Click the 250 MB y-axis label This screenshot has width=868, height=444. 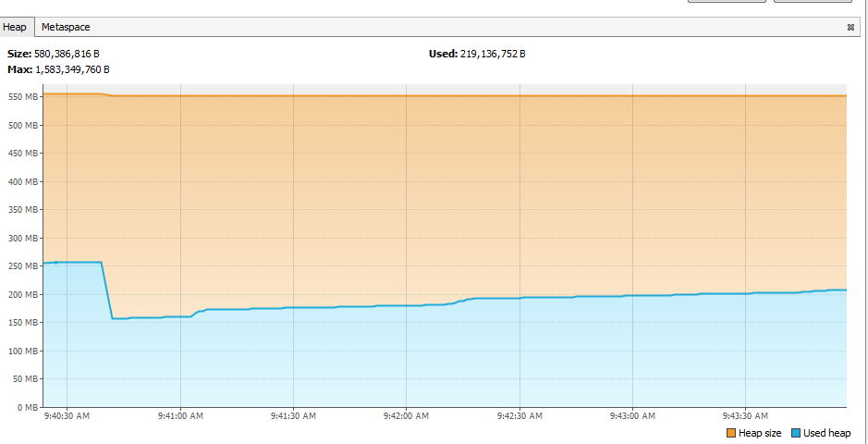22,265
